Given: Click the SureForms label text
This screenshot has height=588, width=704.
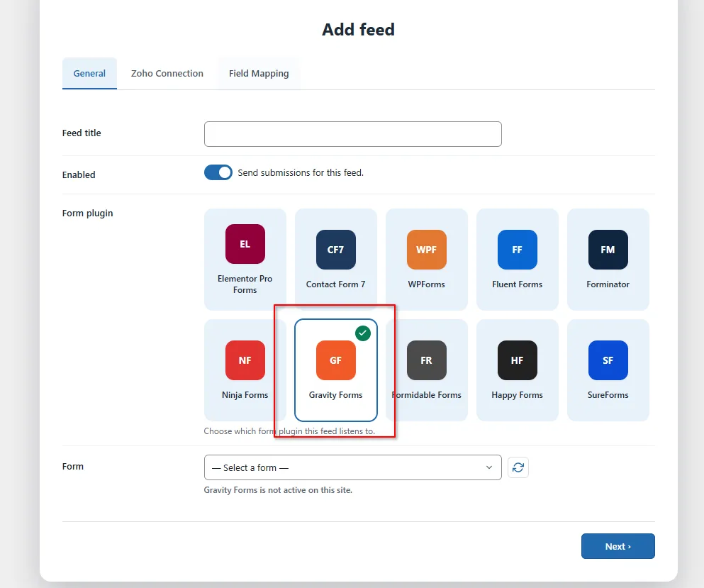Looking at the screenshot, I should tap(608, 395).
